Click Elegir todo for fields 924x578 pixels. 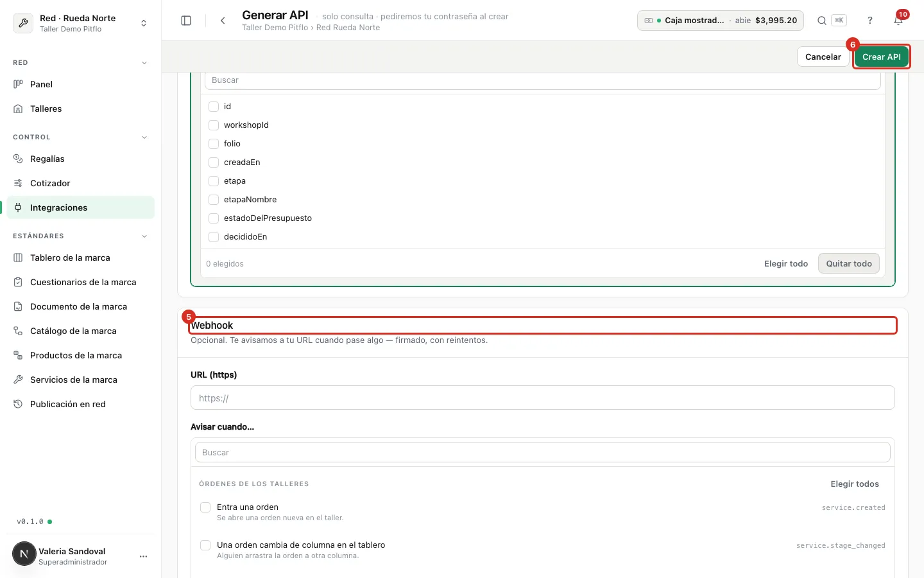(x=786, y=264)
